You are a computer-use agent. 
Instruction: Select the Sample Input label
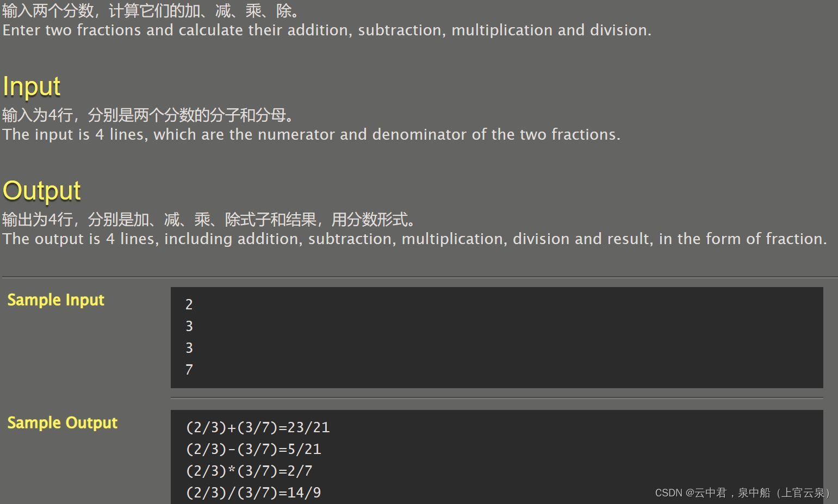55,300
